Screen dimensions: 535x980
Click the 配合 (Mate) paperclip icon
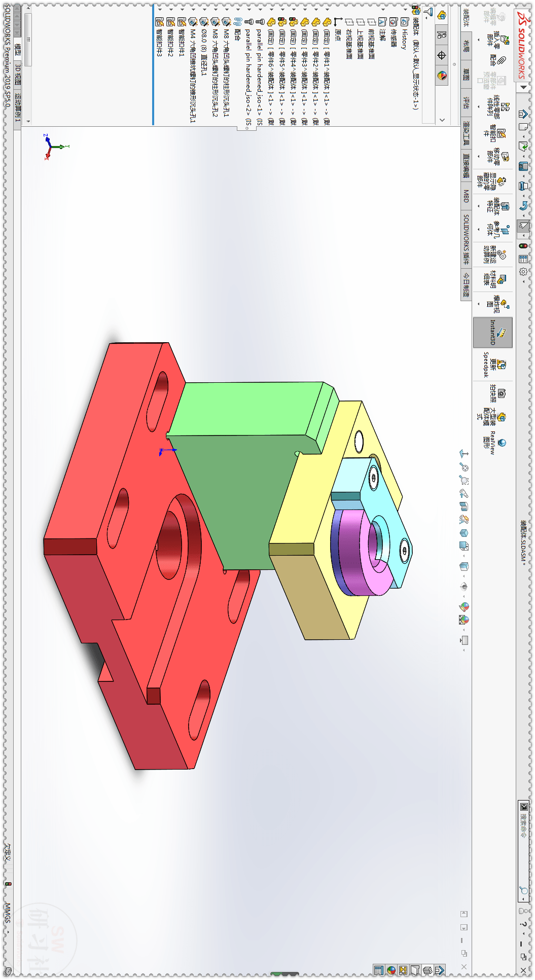502,61
